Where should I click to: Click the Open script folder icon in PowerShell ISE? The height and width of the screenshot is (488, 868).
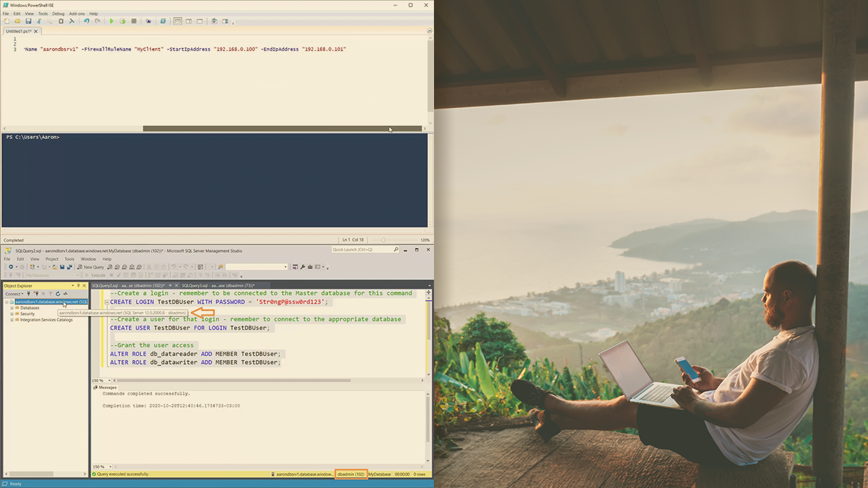[18, 21]
